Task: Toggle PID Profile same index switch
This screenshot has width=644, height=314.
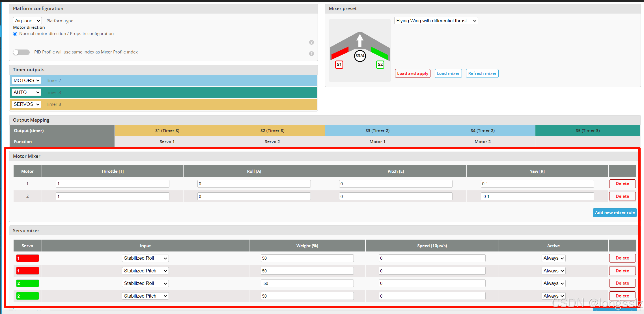Action: click(21, 52)
